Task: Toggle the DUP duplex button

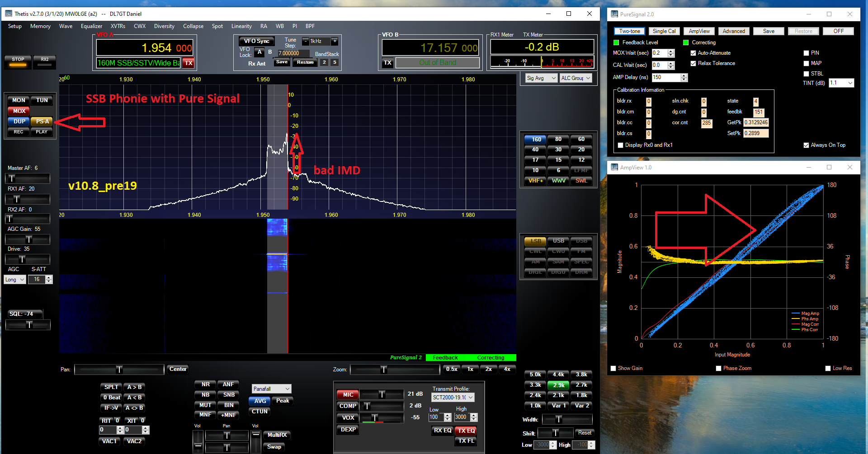Action: [x=19, y=122]
